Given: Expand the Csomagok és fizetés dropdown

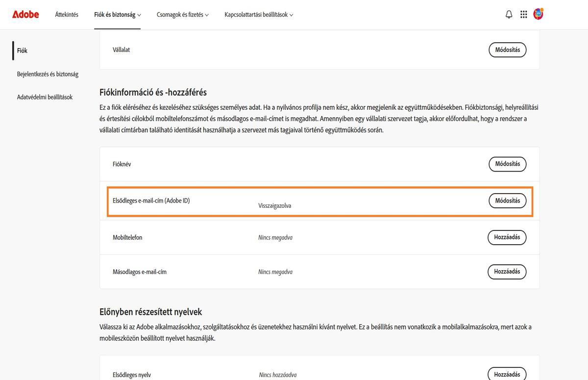Looking at the screenshot, I should click(182, 15).
